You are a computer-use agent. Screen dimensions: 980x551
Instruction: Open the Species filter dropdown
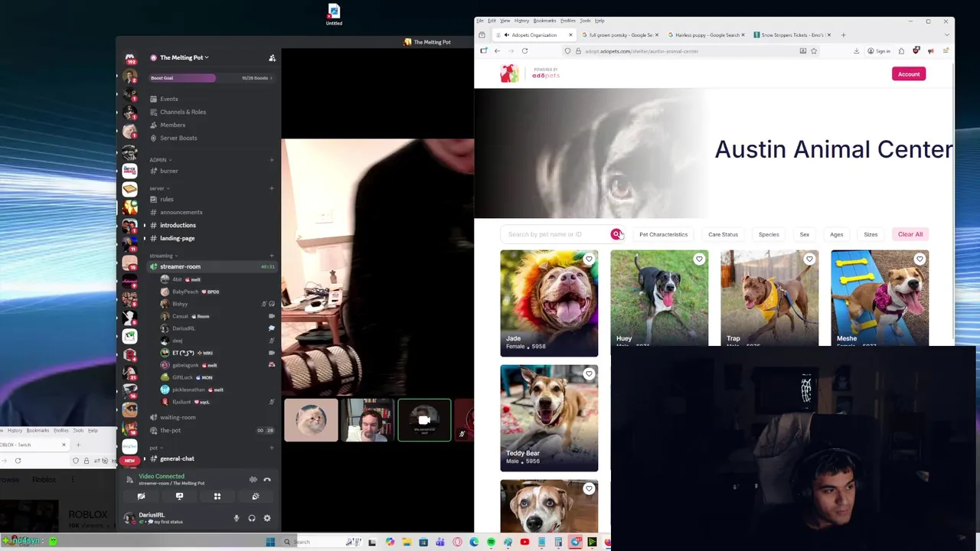(x=769, y=234)
